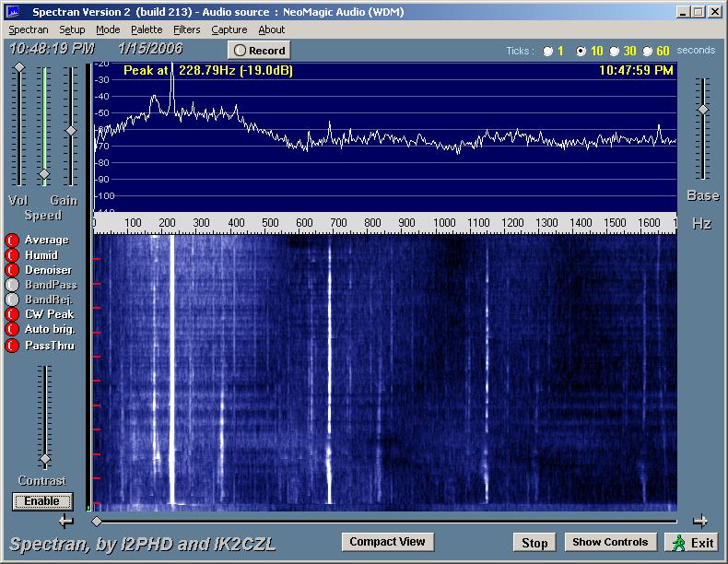Click the Contrast slider handle
This screenshot has width=728, height=564.
45,460
